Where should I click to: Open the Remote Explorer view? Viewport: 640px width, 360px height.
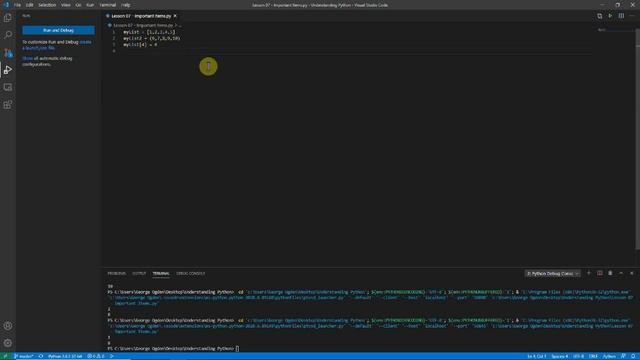[x=8, y=87]
